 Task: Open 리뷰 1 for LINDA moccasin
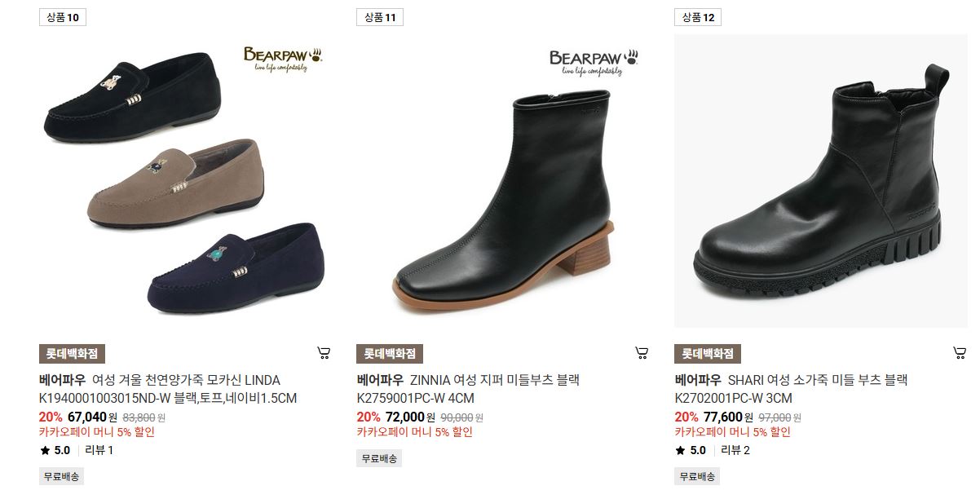(x=99, y=450)
